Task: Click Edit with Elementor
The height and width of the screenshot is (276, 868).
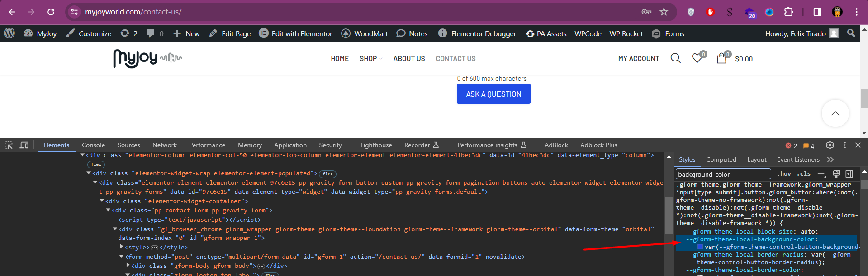Action: click(x=295, y=33)
